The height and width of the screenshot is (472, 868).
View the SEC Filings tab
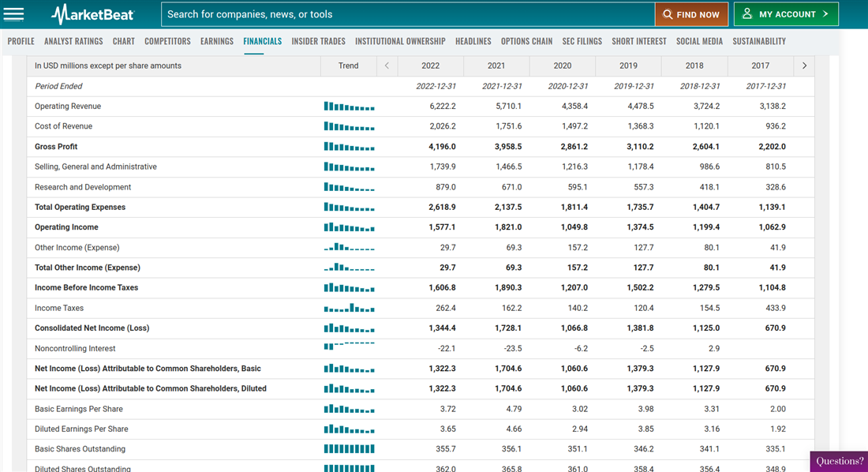point(582,41)
